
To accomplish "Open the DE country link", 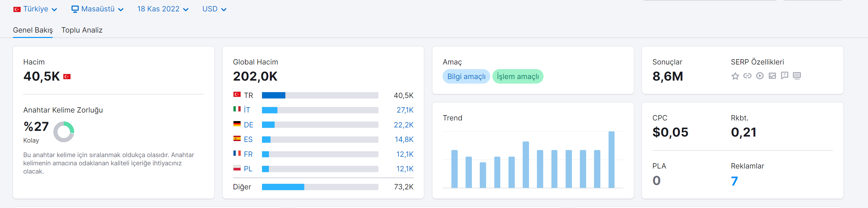I will click(x=248, y=125).
